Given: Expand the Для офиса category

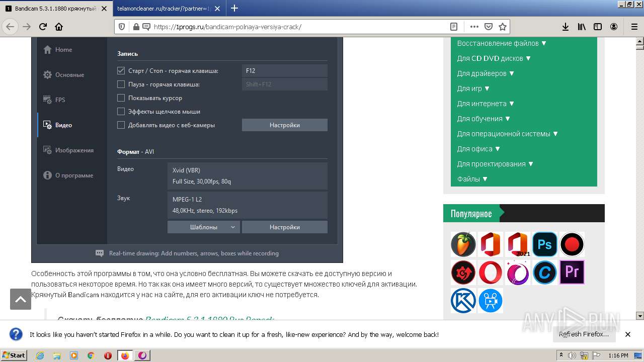Looking at the screenshot, I should (x=478, y=149).
